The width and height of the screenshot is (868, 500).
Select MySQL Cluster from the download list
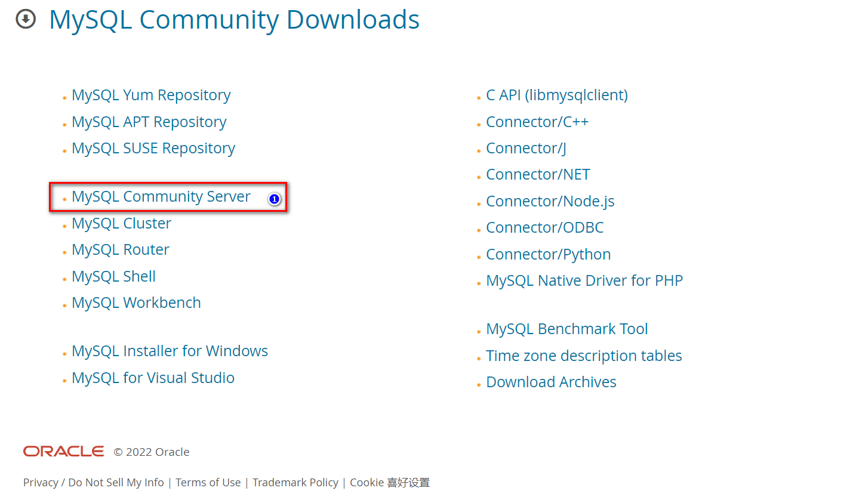point(121,223)
